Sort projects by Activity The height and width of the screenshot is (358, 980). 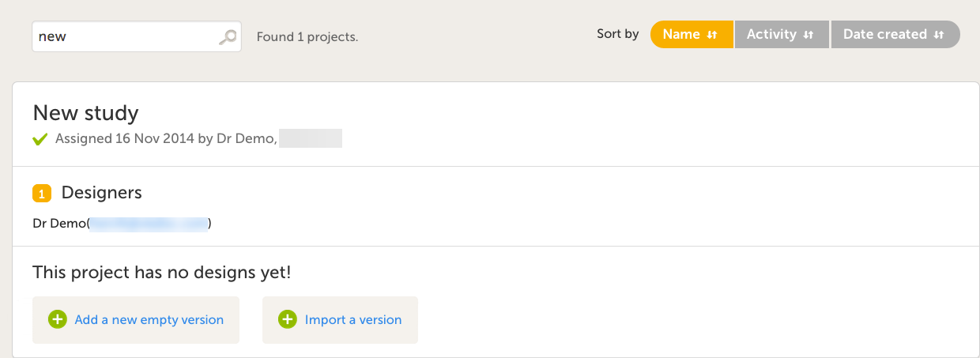pos(771,35)
